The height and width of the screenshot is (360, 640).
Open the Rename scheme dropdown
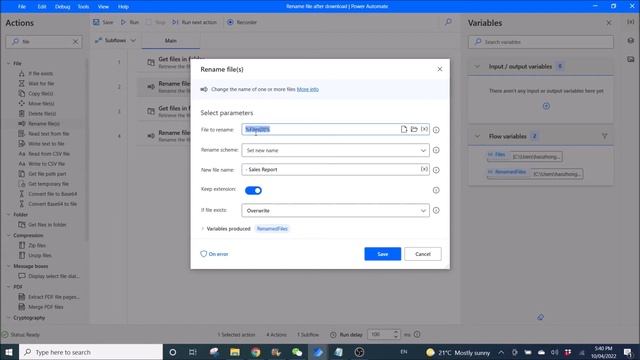336,150
